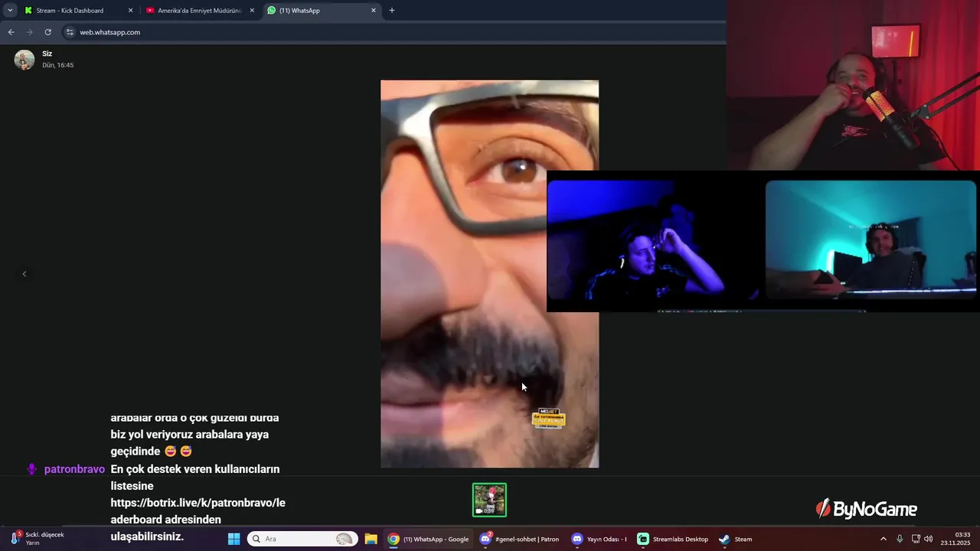
Task: Open volume control tray icon
Action: [x=929, y=539]
